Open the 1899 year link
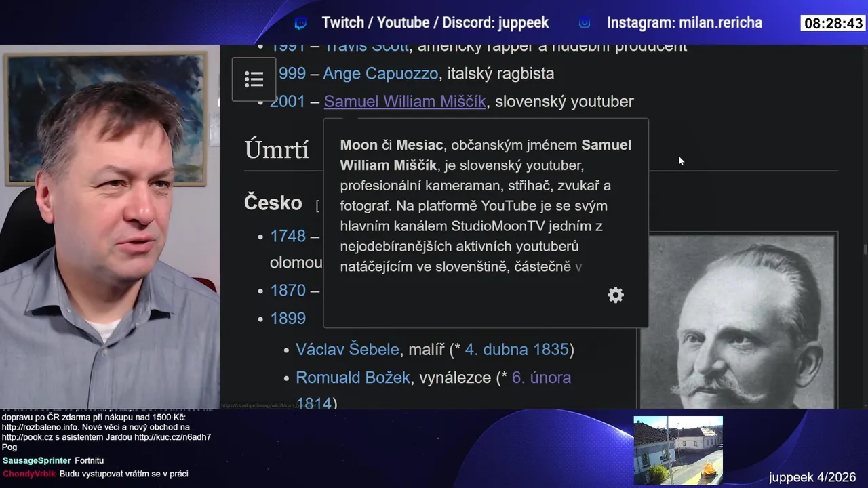 point(288,318)
